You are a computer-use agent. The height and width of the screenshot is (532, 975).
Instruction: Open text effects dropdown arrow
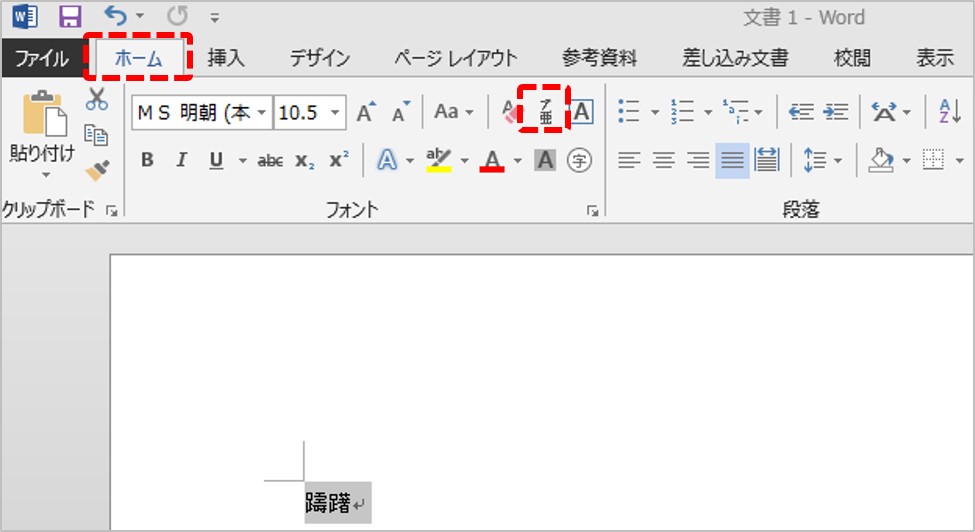click(x=410, y=161)
